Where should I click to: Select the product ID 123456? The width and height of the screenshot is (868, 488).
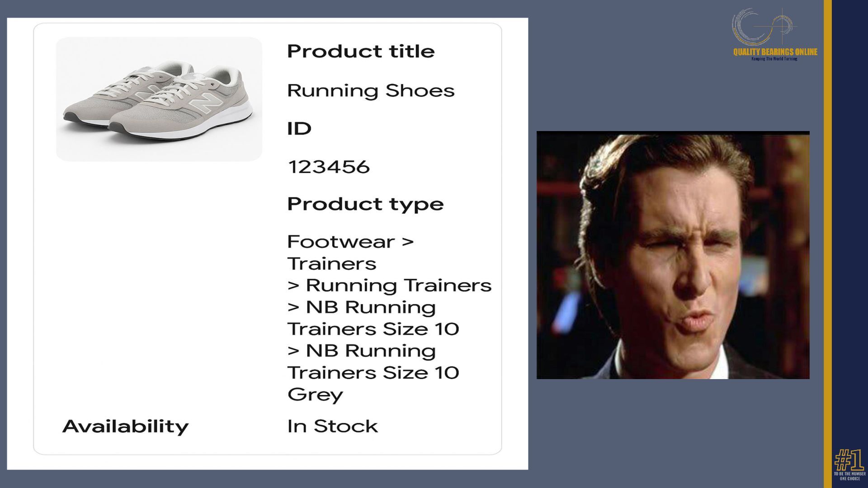[x=329, y=167]
